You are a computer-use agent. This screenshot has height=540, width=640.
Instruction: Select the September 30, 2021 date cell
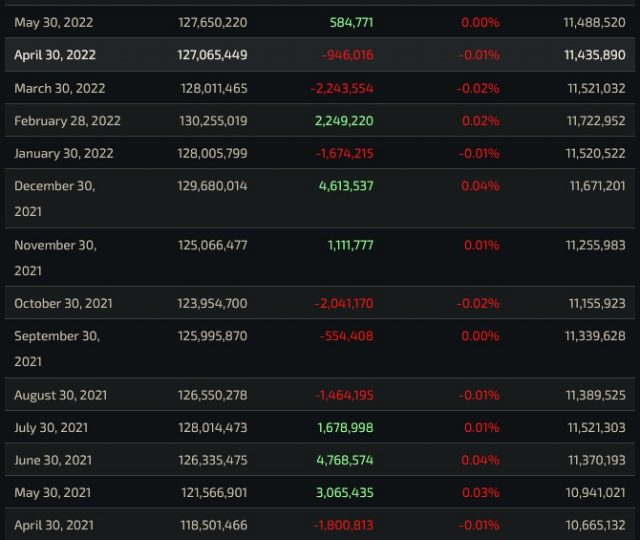coord(57,348)
